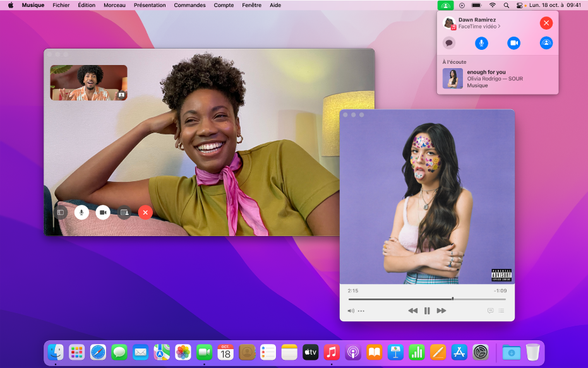Image resolution: width=588 pixels, height=368 pixels.
Task: Toggle the blue microphone in the status panel
Action: pyautogui.click(x=481, y=43)
